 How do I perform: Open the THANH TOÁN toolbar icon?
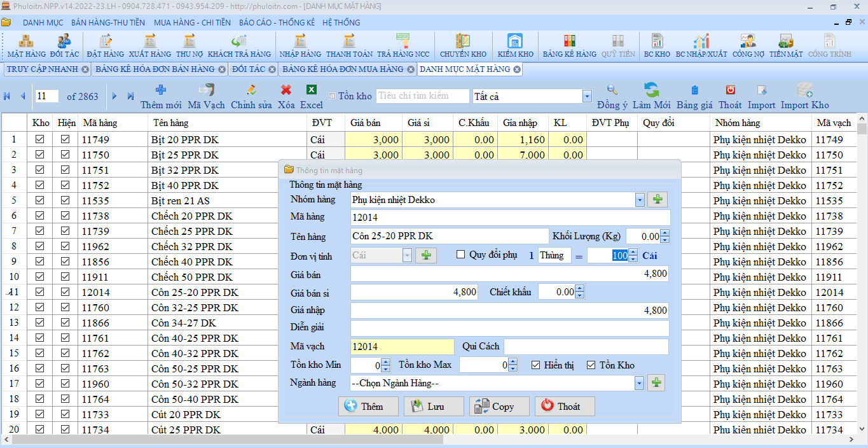(349, 46)
